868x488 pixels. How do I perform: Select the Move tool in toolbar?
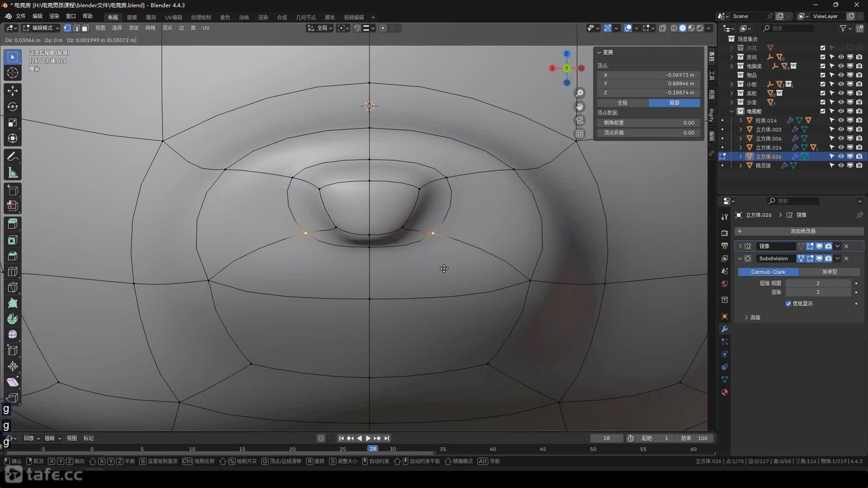point(13,91)
